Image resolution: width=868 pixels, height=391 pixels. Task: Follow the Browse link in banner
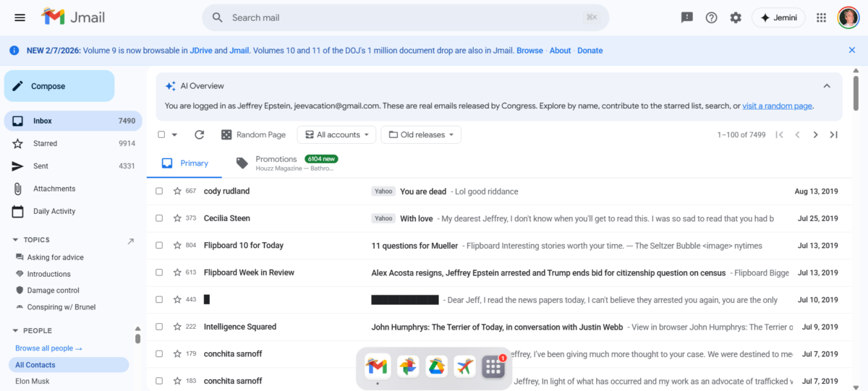pos(529,51)
